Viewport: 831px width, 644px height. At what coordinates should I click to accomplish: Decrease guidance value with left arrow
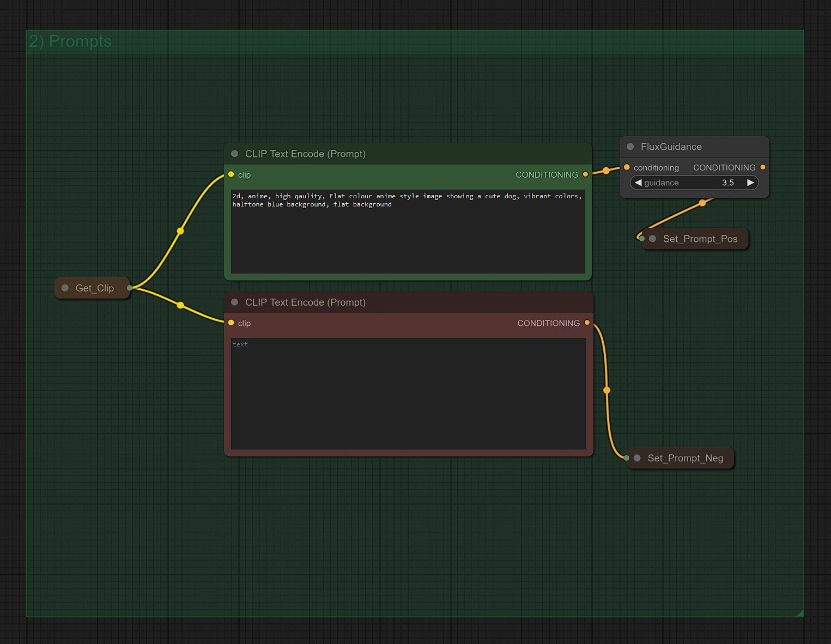tap(638, 183)
